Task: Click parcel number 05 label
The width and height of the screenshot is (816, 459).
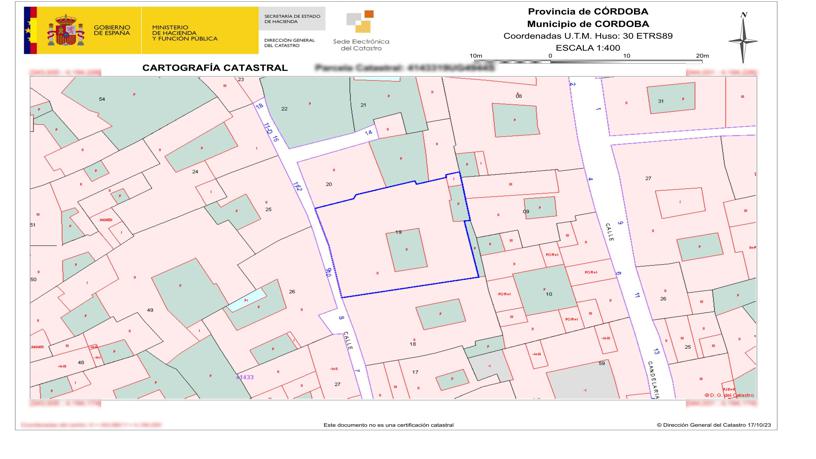Action: pos(518,96)
